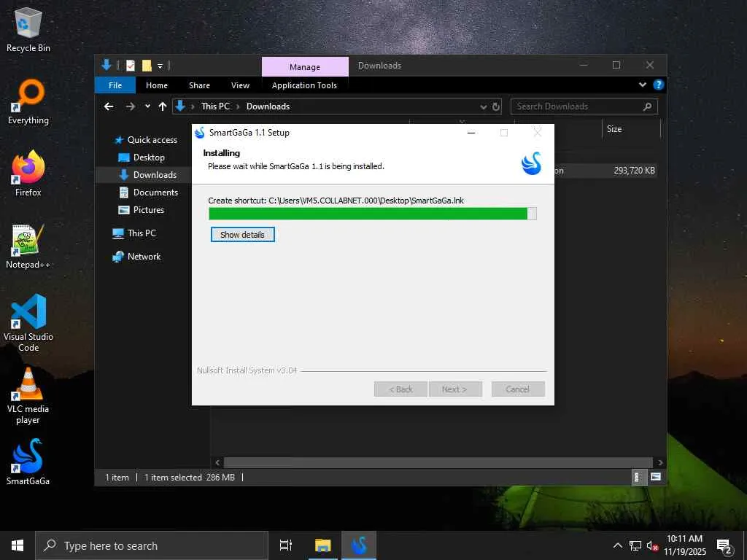Click the Search Downloads input field
Screen dimensions: 747x560
pos(578,106)
